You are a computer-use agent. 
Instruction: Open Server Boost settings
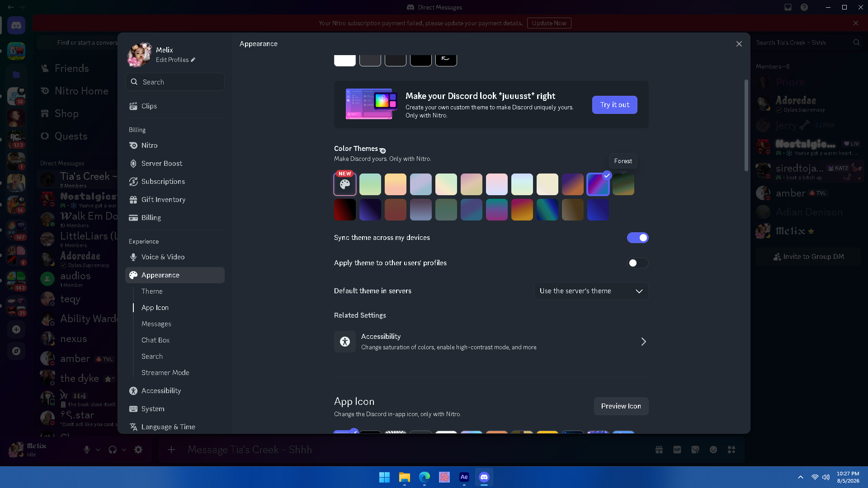tap(175, 164)
